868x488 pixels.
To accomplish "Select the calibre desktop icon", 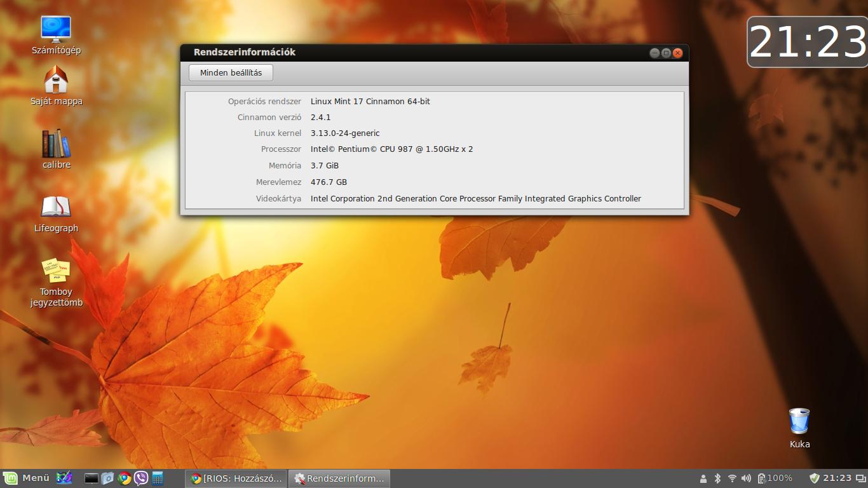I will [x=56, y=149].
